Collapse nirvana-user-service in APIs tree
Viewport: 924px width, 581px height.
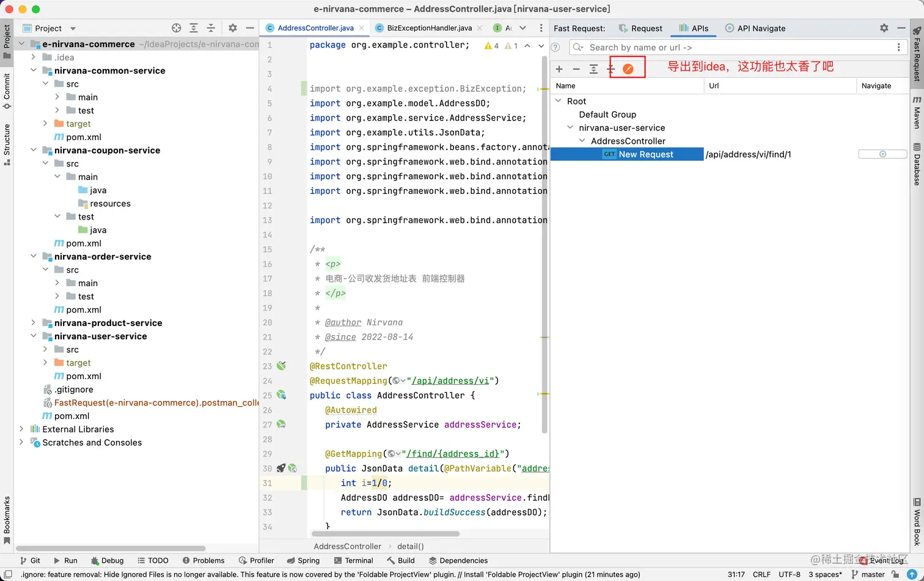pos(570,127)
